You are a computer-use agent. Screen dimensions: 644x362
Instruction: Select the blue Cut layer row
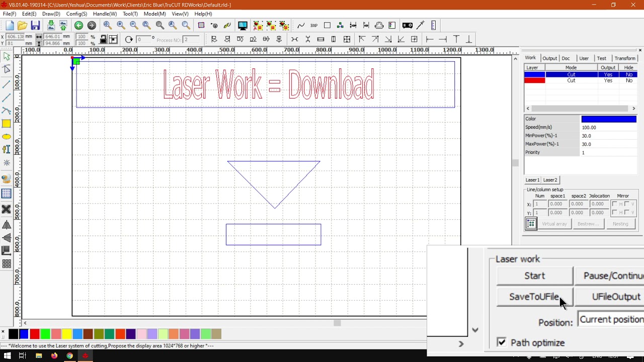pyautogui.click(x=581, y=74)
